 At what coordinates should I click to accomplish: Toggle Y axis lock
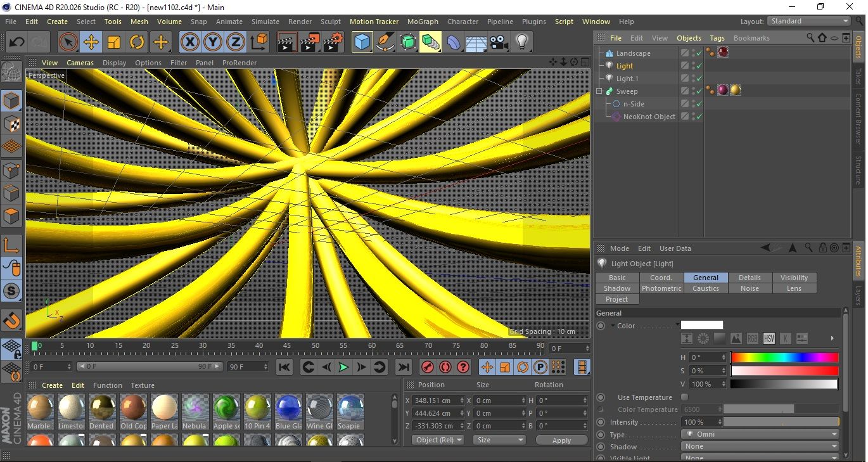(x=213, y=42)
